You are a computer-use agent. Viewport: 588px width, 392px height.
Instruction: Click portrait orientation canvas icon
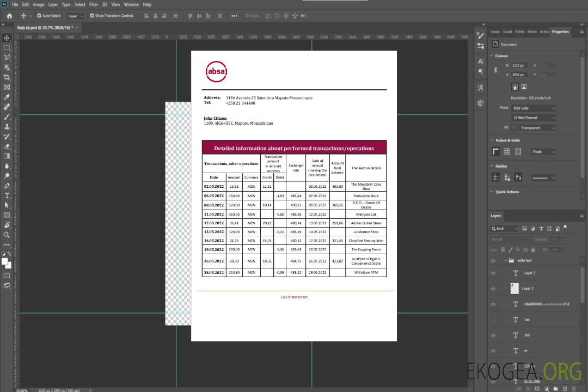pyautogui.click(x=514, y=87)
